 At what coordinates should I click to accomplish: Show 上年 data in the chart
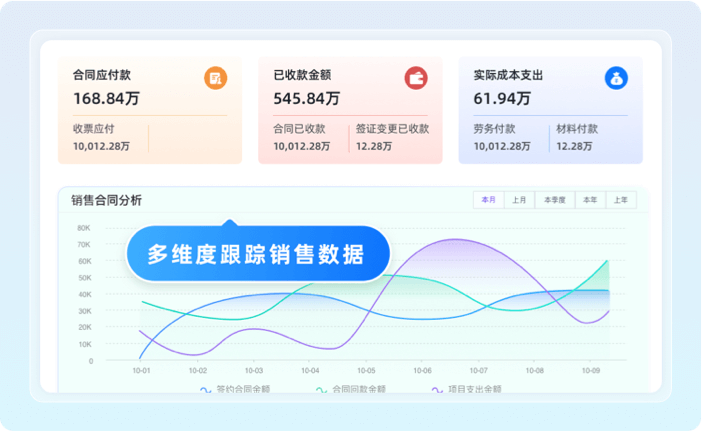pos(620,200)
